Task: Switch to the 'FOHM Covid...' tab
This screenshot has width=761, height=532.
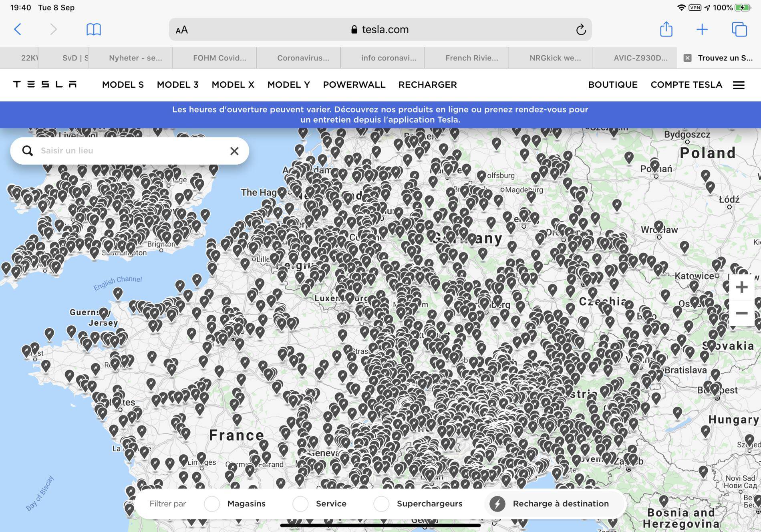Action: (214, 58)
